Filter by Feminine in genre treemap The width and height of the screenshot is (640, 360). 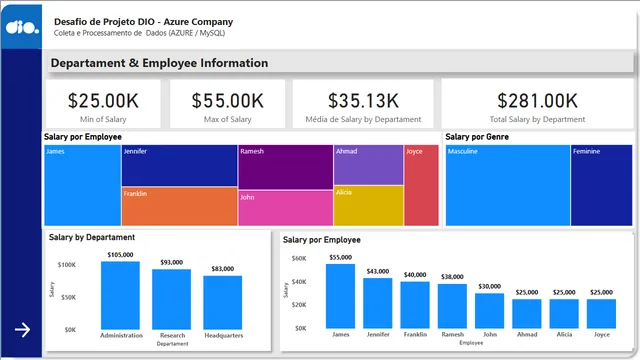(602, 185)
